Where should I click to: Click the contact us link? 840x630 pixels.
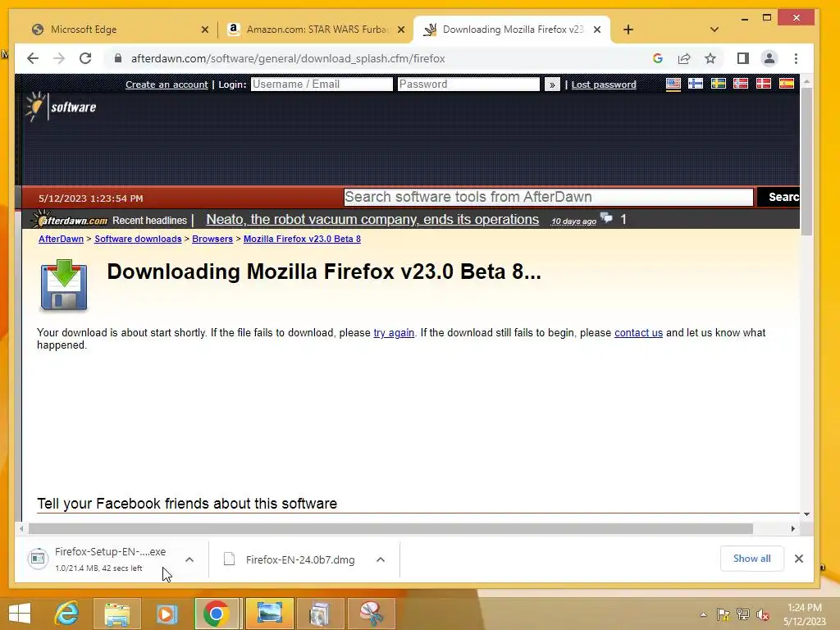tap(638, 333)
